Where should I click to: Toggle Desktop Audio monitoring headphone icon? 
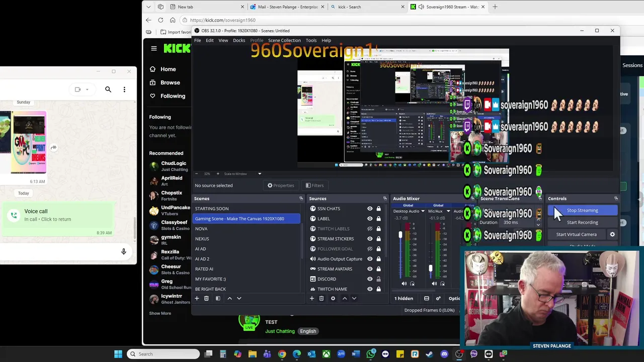point(413,284)
